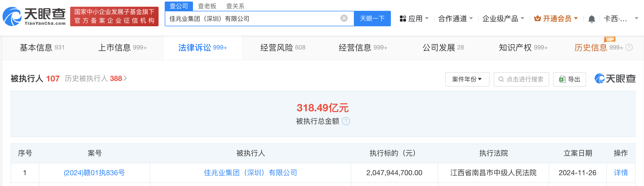The width and height of the screenshot is (644, 186).
Task: Click the red 国家中小企业发展子基金旗下 banner
Action: (114, 16)
